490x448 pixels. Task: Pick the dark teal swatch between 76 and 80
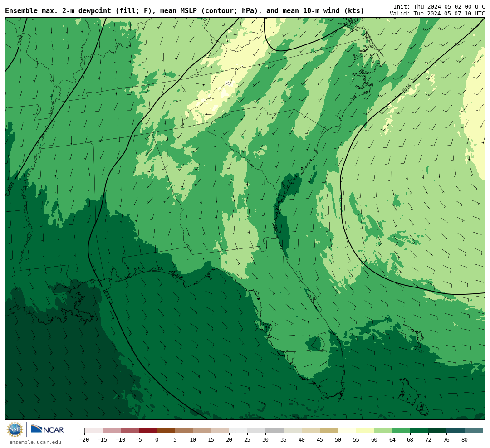tap(456, 431)
